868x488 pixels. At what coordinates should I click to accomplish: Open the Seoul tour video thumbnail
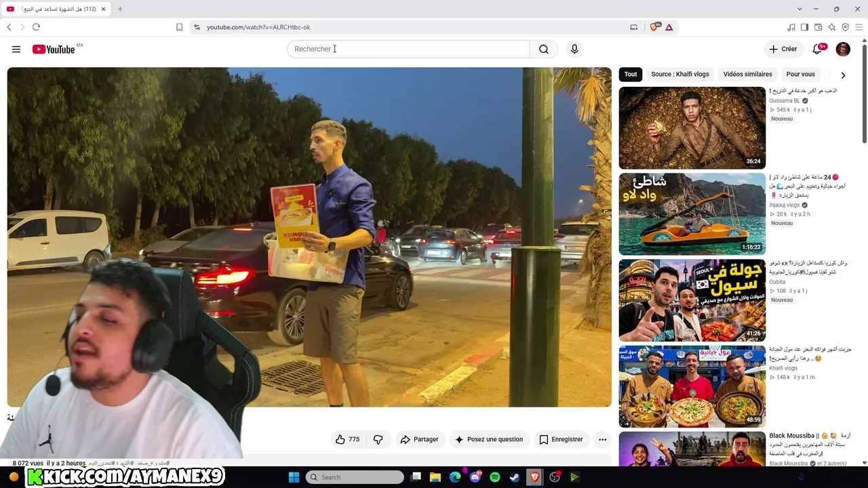tap(692, 300)
